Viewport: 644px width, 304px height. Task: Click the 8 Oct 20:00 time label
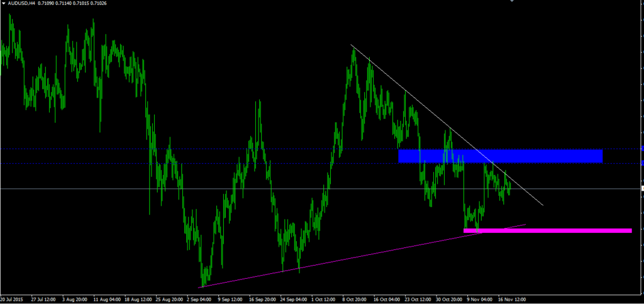[356, 300]
